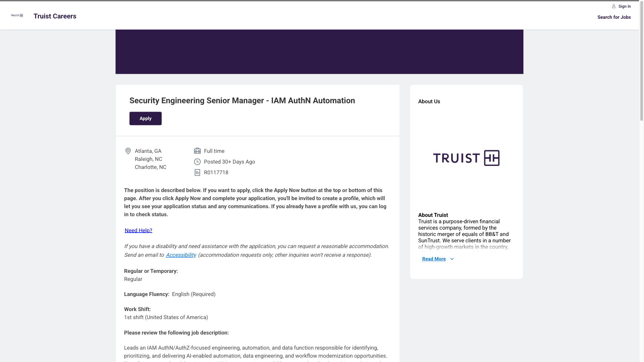
Task: Click the job ID text R0117718
Action: (x=216, y=173)
